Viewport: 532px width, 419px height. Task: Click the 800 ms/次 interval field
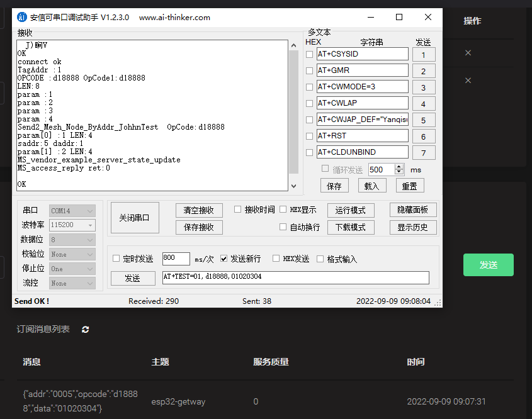(176, 259)
